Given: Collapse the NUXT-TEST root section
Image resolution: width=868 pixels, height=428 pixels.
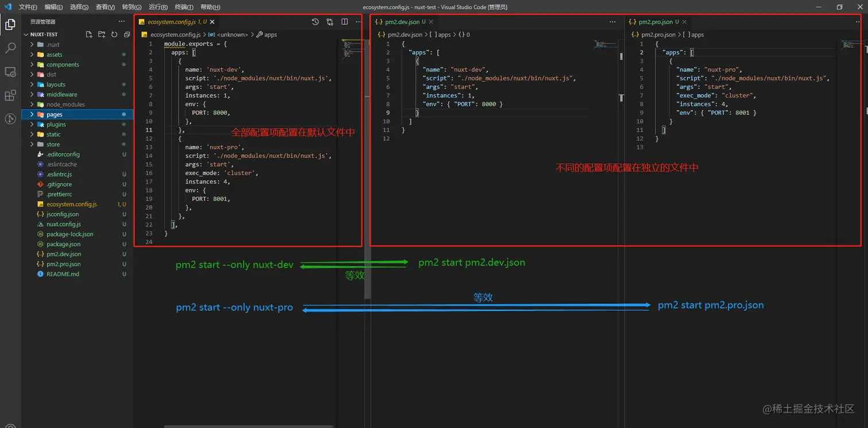Looking at the screenshot, I should pos(26,34).
